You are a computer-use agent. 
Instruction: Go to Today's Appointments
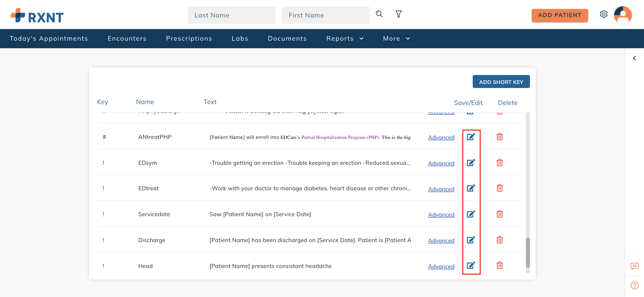(x=49, y=38)
